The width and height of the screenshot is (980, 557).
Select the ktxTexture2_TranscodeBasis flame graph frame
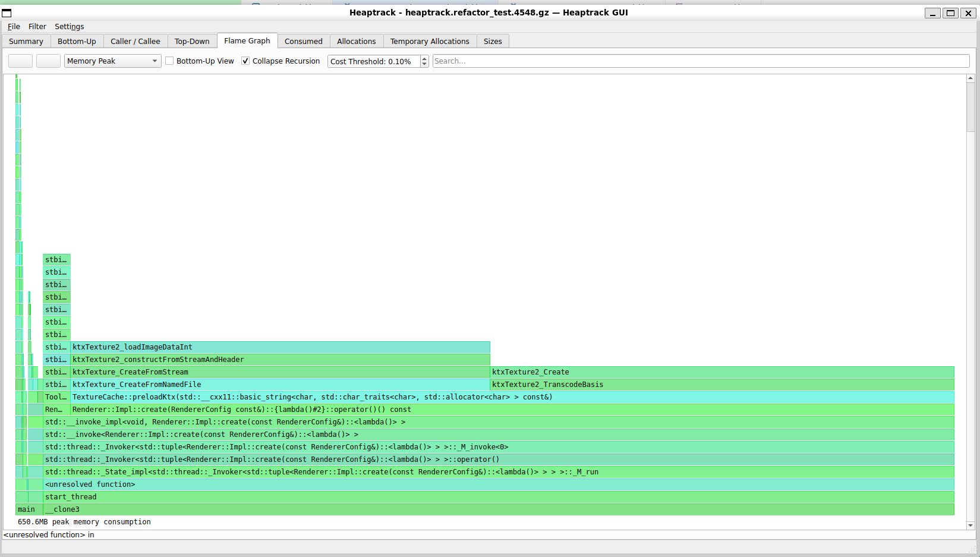(721, 385)
